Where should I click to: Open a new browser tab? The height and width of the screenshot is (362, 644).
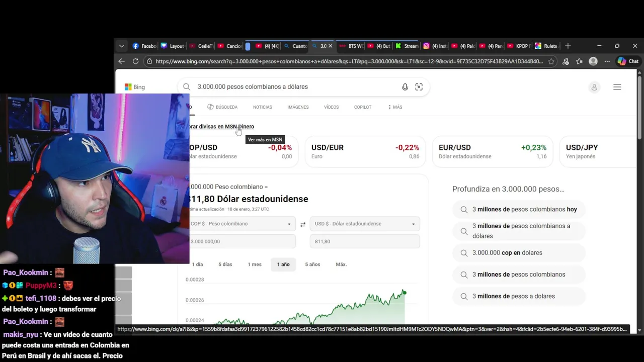tap(568, 46)
